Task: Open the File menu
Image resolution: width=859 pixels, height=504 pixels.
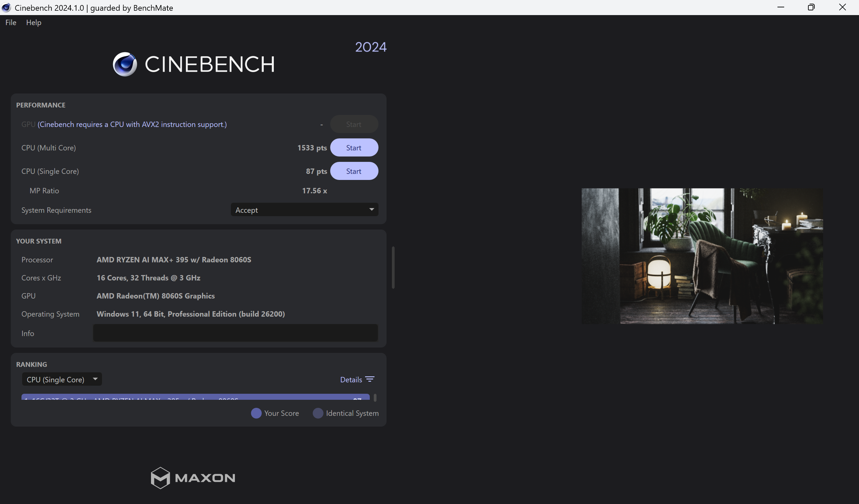Action: pyautogui.click(x=10, y=22)
